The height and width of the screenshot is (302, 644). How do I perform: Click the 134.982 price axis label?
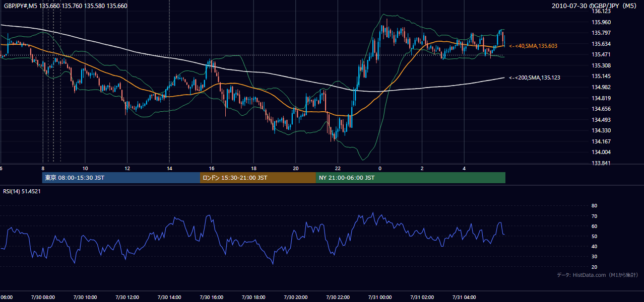(601, 87)
